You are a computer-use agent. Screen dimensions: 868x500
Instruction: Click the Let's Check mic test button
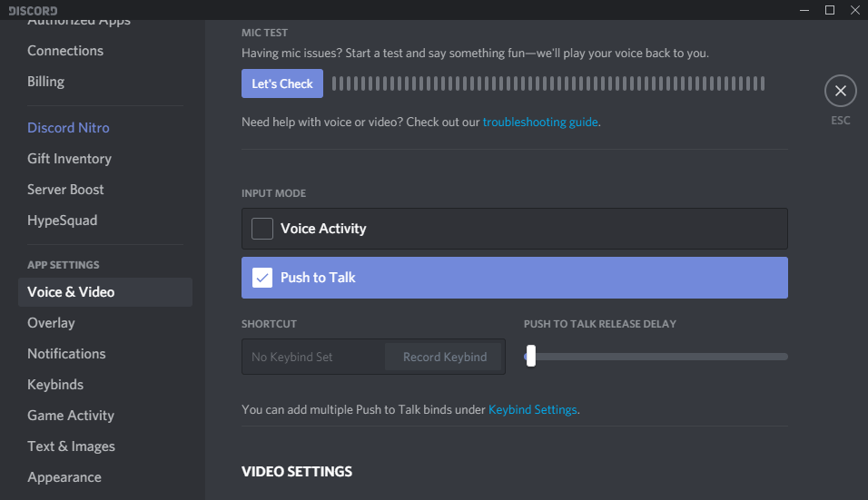click(282, 83)
